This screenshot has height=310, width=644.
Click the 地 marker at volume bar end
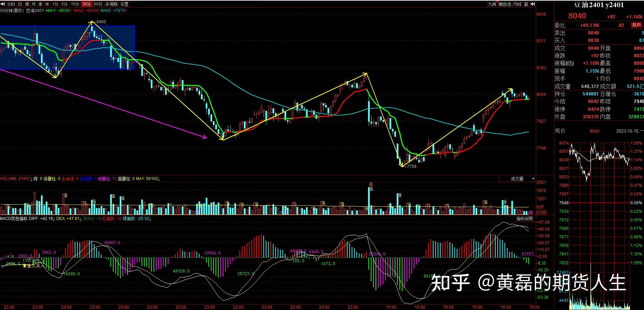(531, 212)
